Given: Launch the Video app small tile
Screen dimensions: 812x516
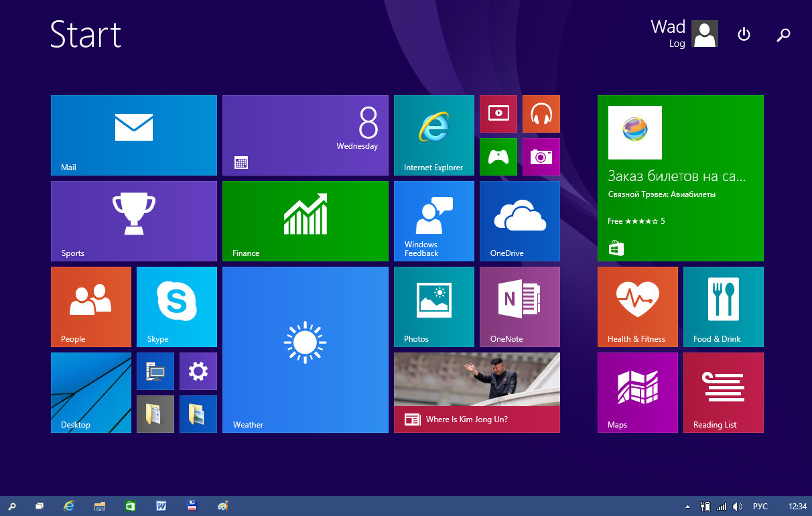Looking at the screenshot, I should [x=498, y=113].
